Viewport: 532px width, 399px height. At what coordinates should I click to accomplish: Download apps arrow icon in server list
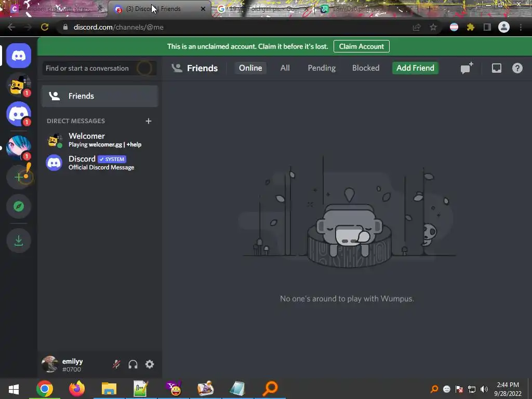click(19, 241)
